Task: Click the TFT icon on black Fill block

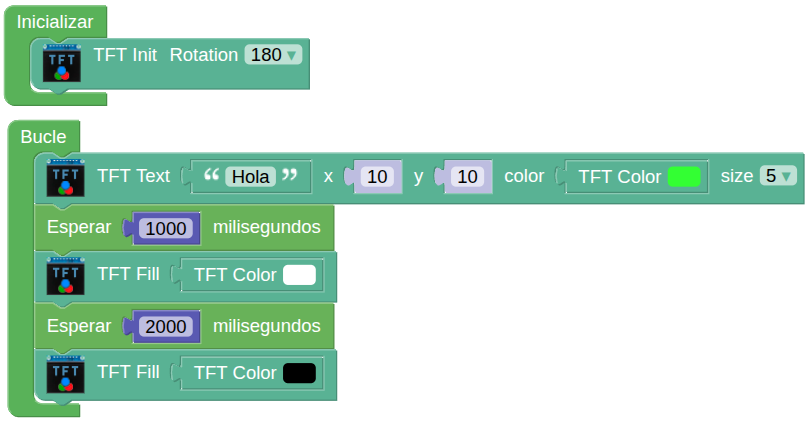Action: click(66, 375)
